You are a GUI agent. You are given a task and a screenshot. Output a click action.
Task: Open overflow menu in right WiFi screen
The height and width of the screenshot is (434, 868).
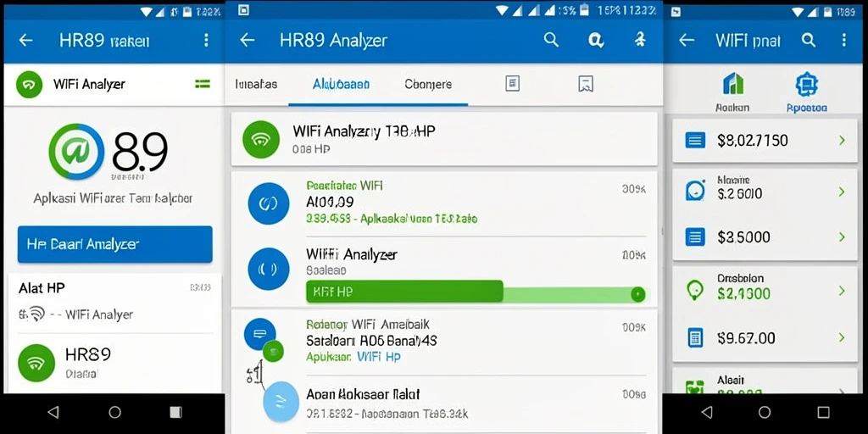[x=843, y=39]
